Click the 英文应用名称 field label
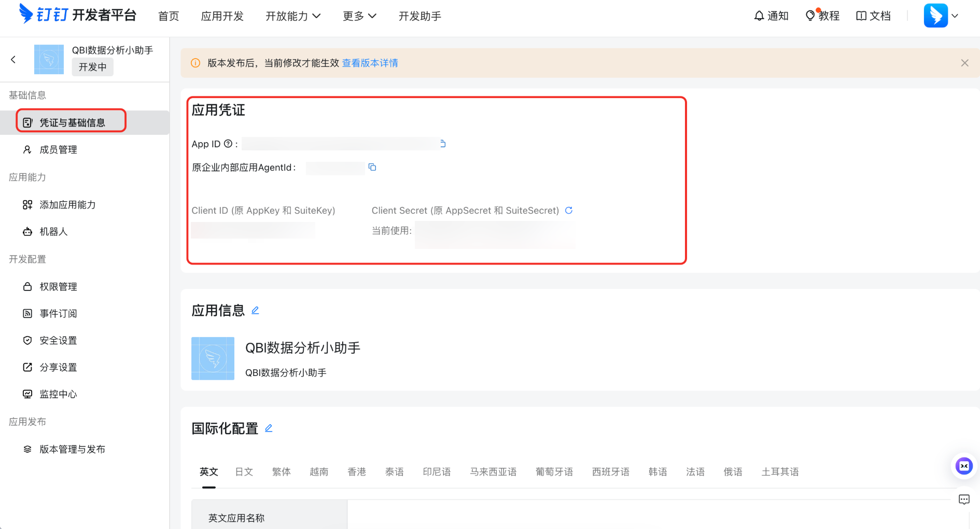This screenshot has width=980, height=529. (236, 518)
